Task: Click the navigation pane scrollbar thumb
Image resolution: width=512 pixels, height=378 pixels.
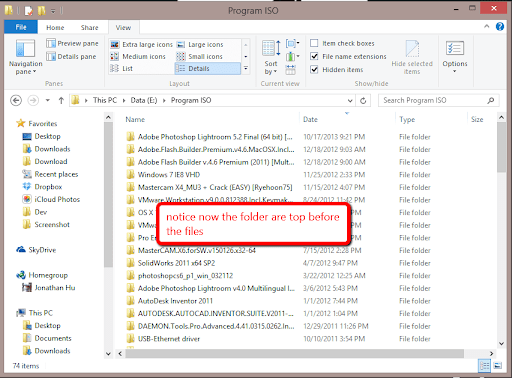Action: [108, 194]
